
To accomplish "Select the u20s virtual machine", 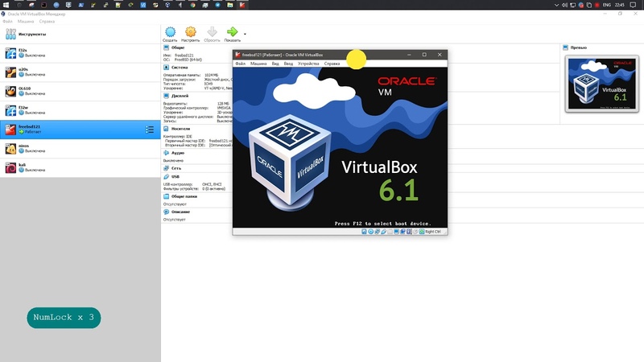I will tap(80, 72).
